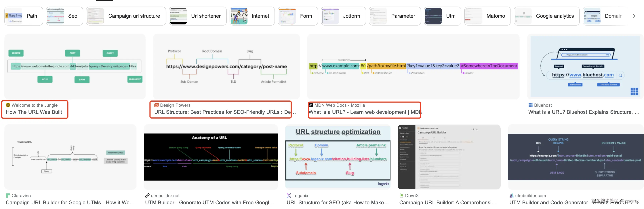The height and width of the screenshot is (209, 644).
Task: Click the Loganix source favicon
Action: pos(289,196)
